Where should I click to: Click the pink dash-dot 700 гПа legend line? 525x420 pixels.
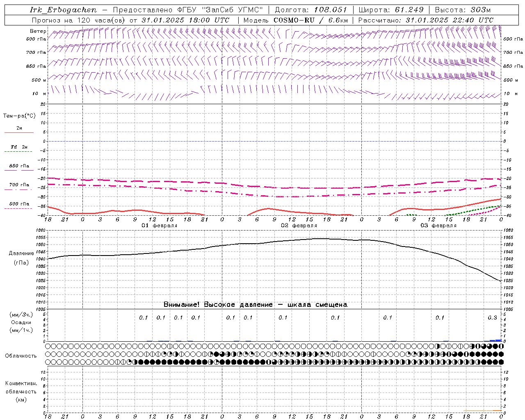18,189
